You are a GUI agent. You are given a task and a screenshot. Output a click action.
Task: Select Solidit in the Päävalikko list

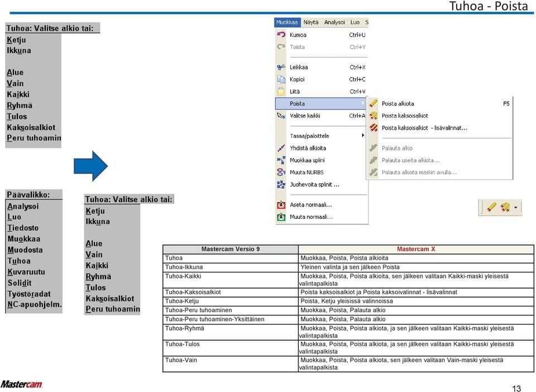[x=20, y=283]
